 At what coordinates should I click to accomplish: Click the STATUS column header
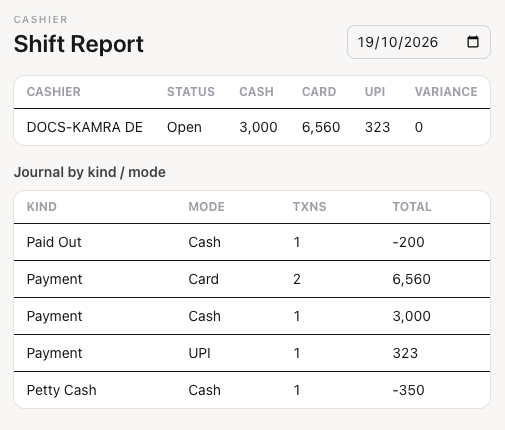tap(191, 92)
